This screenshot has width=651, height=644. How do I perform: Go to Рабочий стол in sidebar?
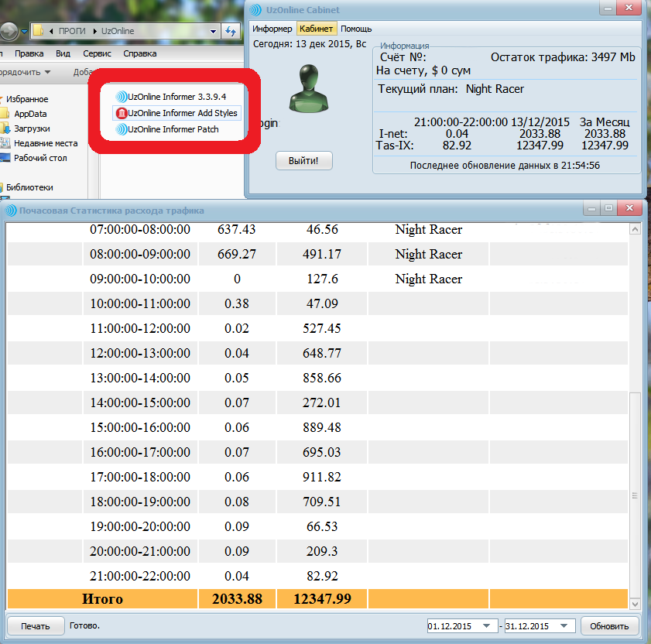[x=39, y=158]
